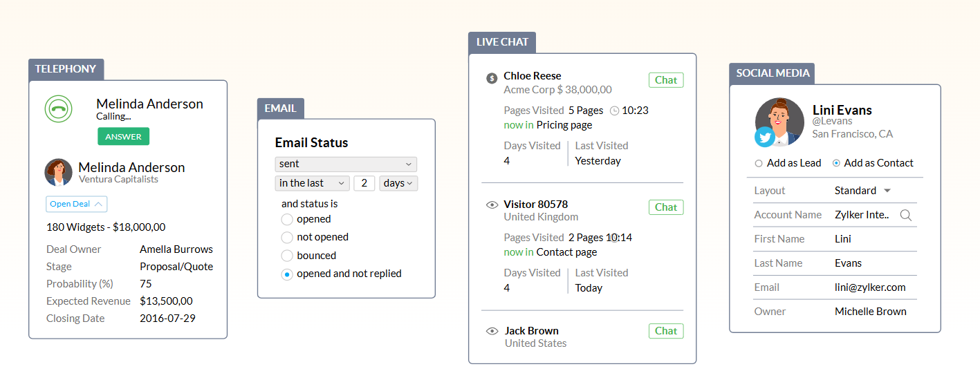Click the Email field 'lini@zylker.com'

[870, 287]
